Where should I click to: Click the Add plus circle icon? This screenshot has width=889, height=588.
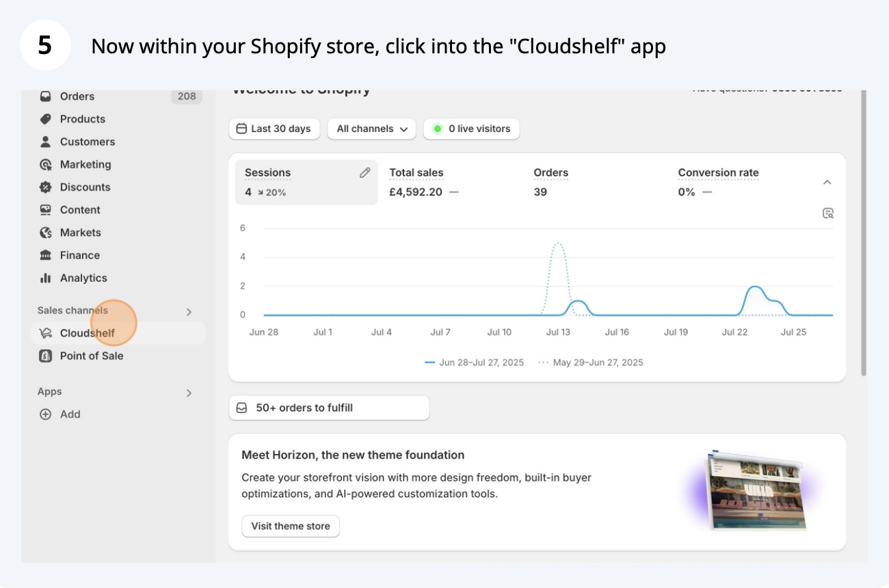(x=46, y=414)
